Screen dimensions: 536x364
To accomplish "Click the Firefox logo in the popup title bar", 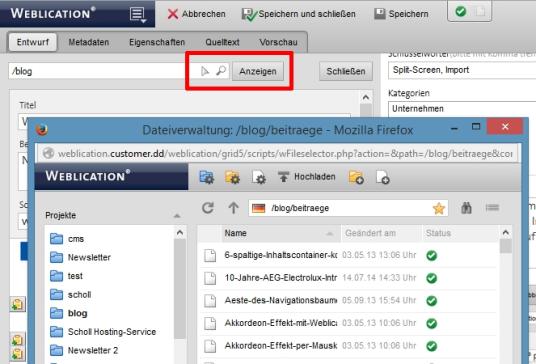I will coord(42,130).
